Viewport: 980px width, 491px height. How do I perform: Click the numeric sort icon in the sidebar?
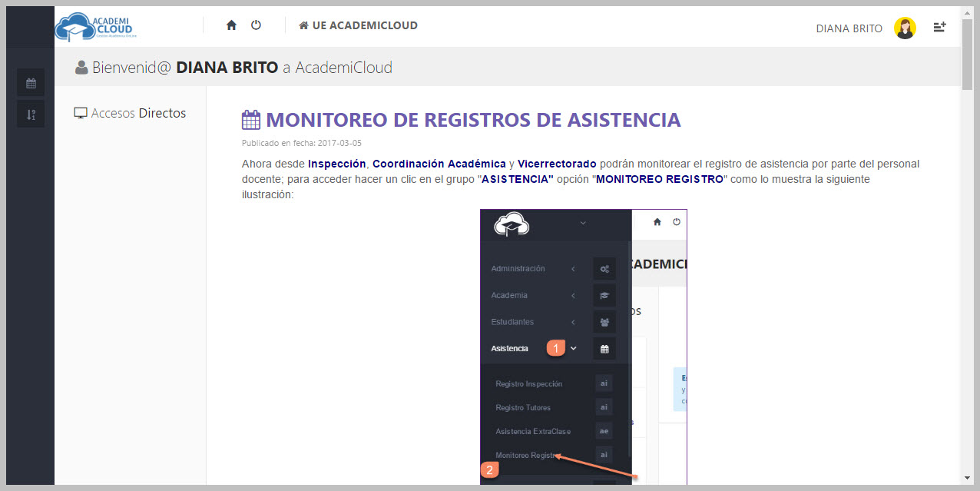point(31,114)
